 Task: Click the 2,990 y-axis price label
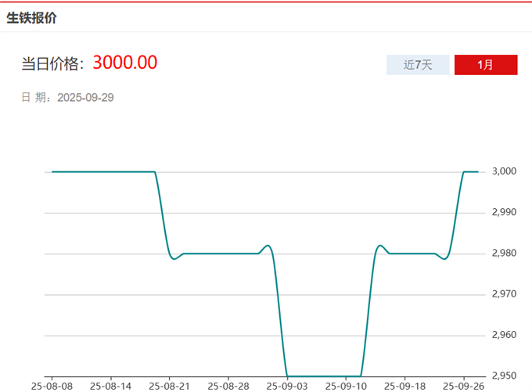[503, 212]
